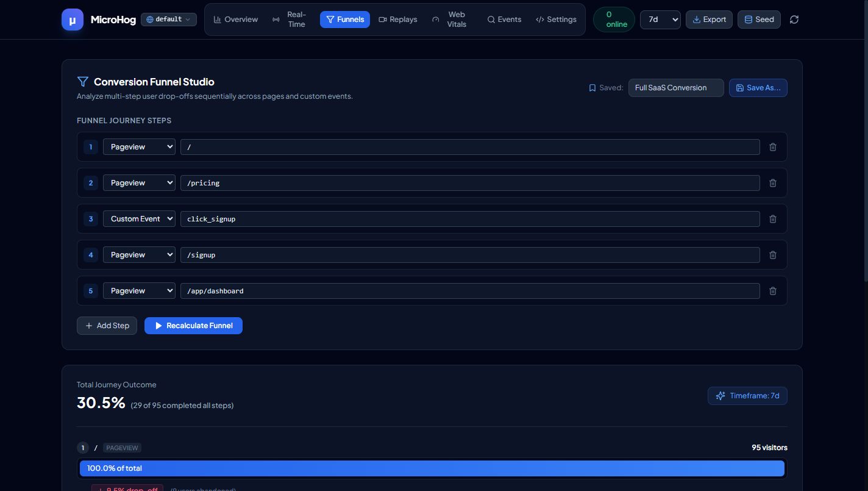Open the Replays tab
The image size is (868, 491).
[x=398, y=20]
